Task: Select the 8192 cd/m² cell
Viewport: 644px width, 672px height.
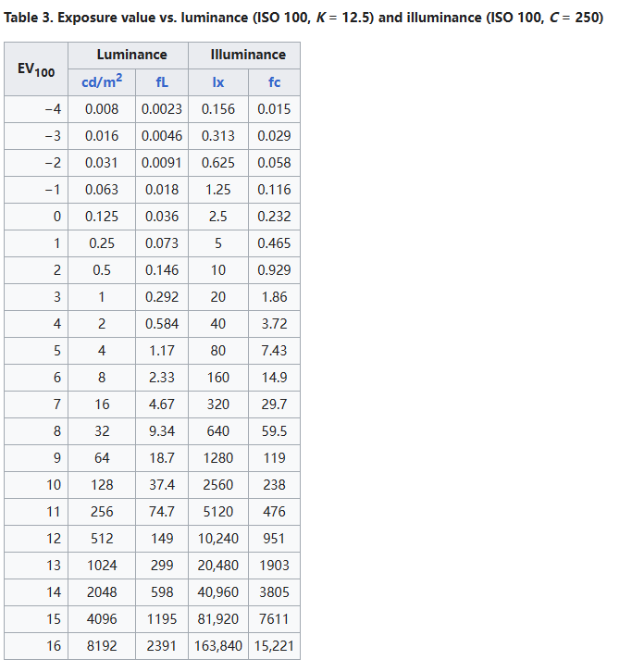Action: (x=102, y=646)
